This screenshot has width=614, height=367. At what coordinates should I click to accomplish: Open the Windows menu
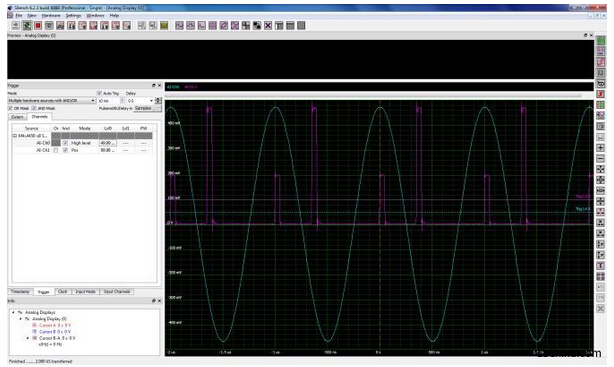(95, 15)
